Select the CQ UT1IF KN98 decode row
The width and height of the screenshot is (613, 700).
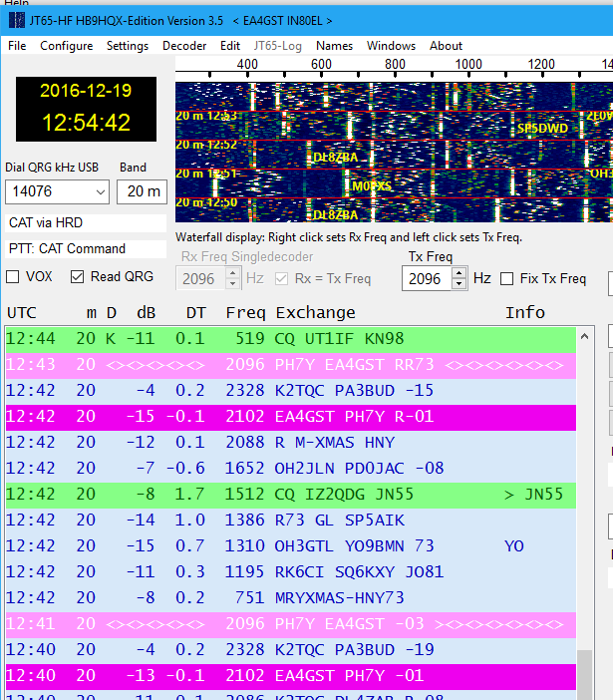[x=289, y=338]
